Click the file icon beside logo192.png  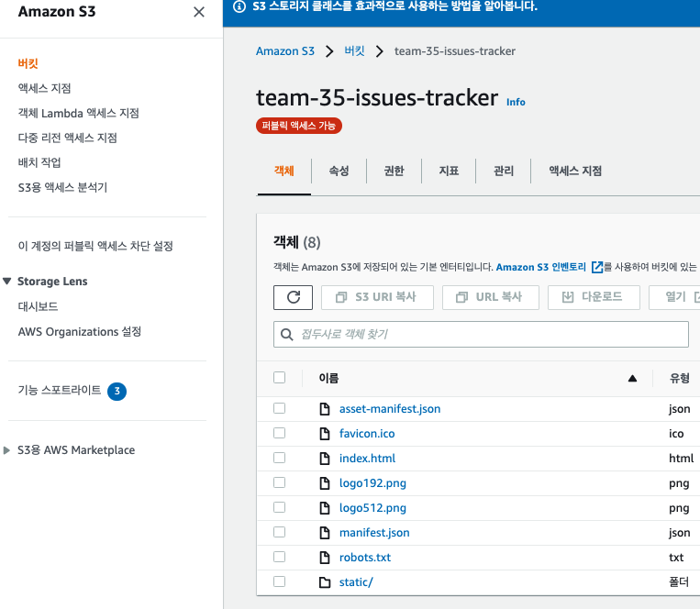tap(325, 483)
